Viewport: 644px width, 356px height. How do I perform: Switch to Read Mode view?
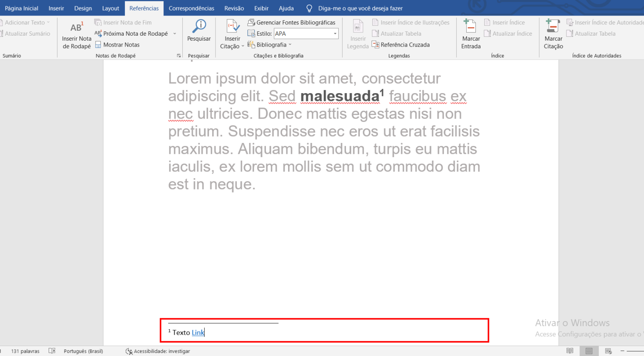coord(570,351)
